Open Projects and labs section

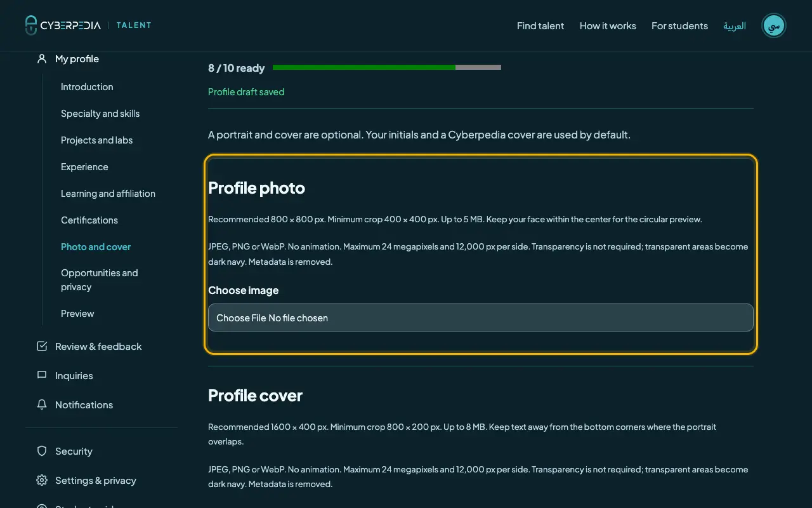coord(96,140)
